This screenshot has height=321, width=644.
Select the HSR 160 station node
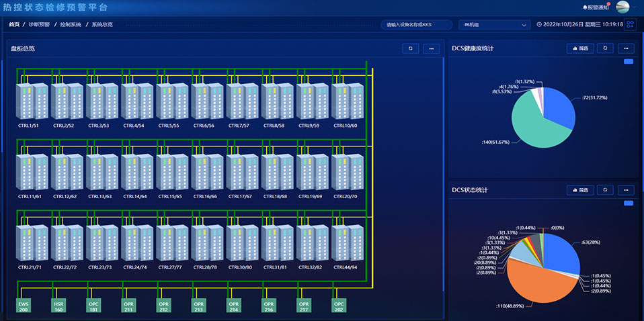tap(58, 306)
